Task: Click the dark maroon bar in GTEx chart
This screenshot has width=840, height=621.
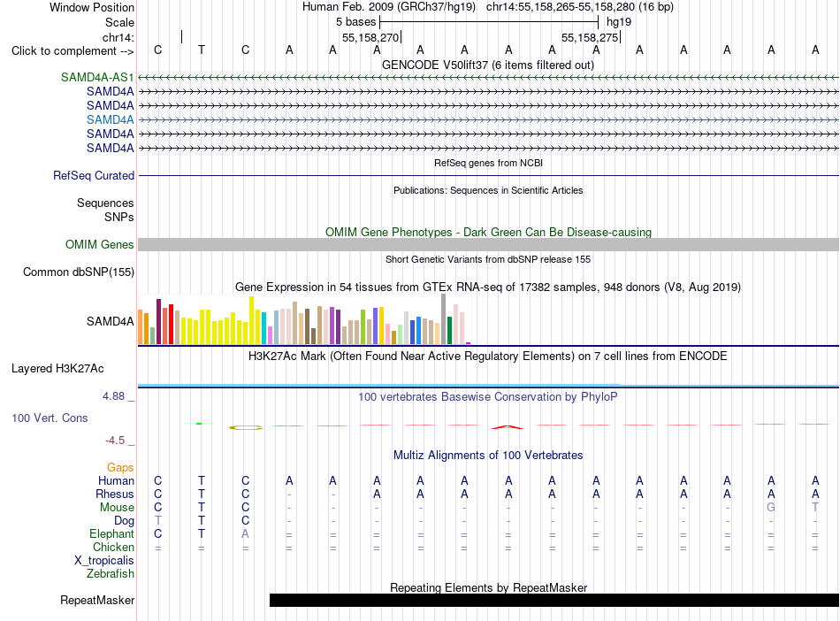Action: coord(158,321)
